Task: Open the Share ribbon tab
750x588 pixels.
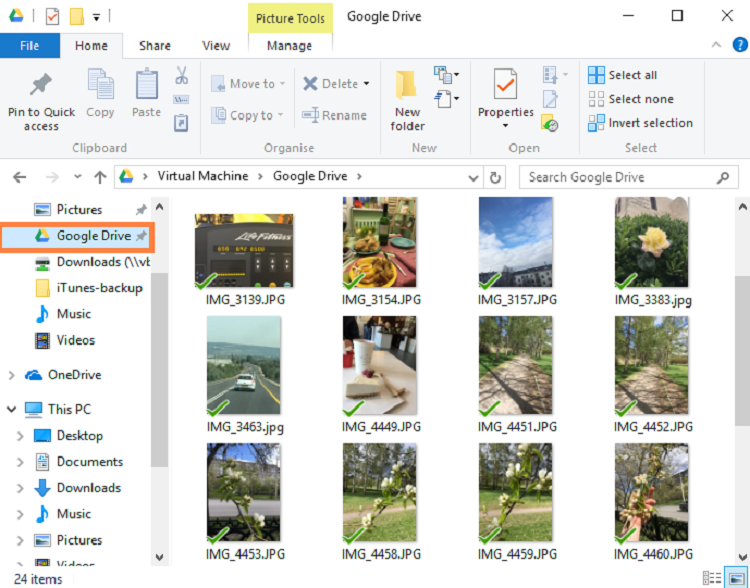Action: 155,45
